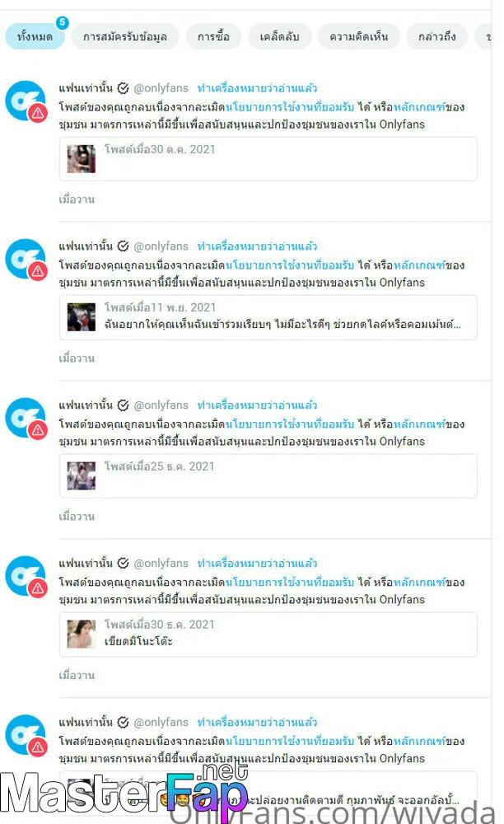Click verified badge in third notification header

point(123,405)
